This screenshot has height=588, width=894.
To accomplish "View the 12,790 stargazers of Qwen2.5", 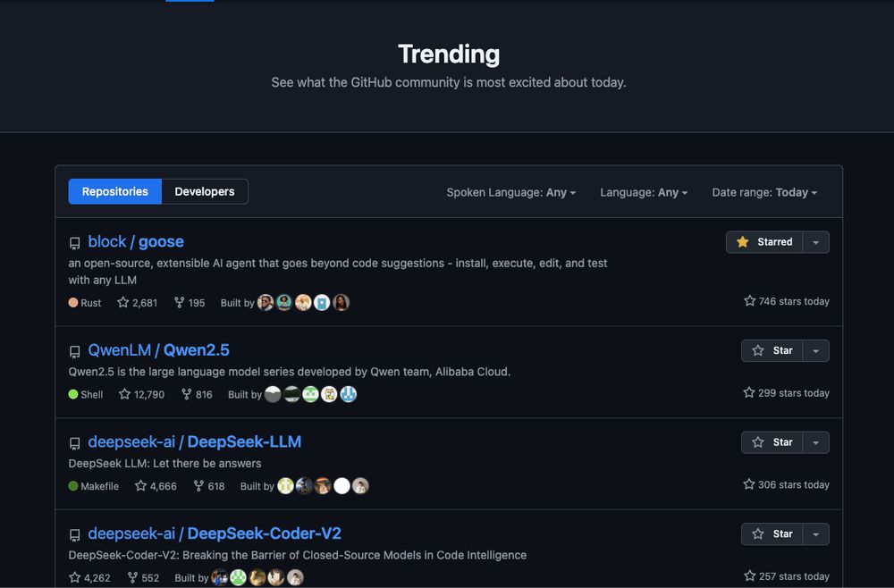I will [141, 394].
